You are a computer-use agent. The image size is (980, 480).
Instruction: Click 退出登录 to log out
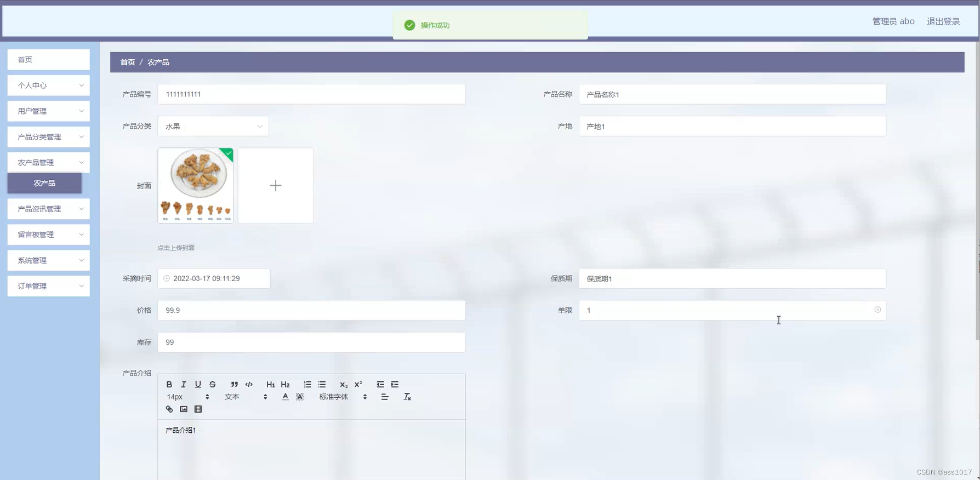(943, 21)
